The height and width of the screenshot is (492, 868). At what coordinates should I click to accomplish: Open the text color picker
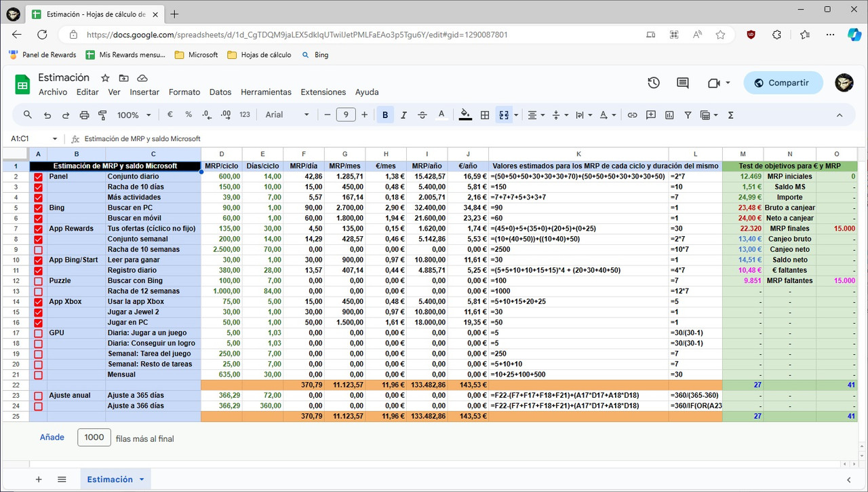(x=441, y=115)
